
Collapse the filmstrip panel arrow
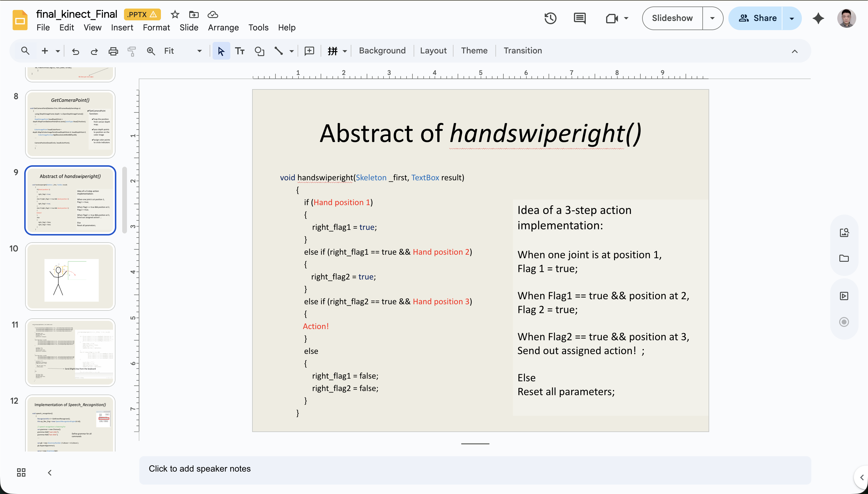click(50, 472)
